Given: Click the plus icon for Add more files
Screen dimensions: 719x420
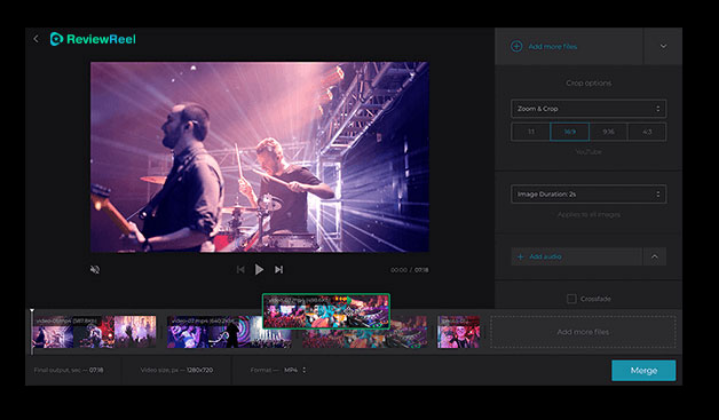Looking at the screenshot, I should tap(517, 46).
